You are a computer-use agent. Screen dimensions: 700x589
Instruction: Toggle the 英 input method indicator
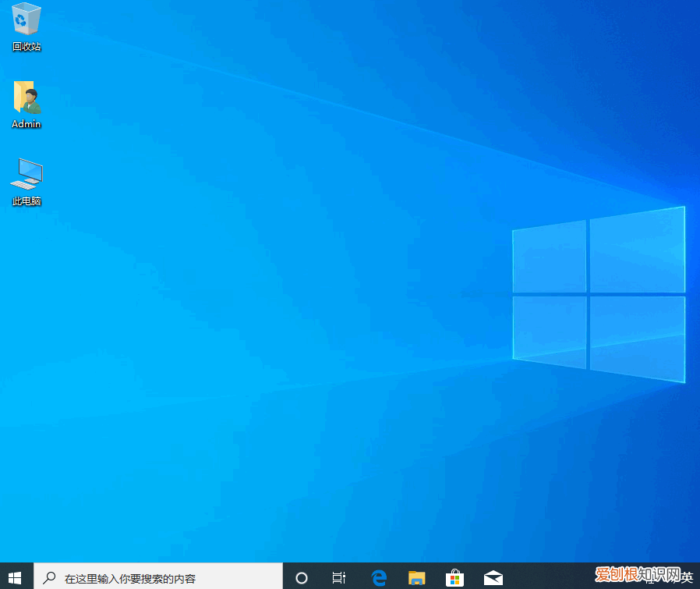point(686,577)
